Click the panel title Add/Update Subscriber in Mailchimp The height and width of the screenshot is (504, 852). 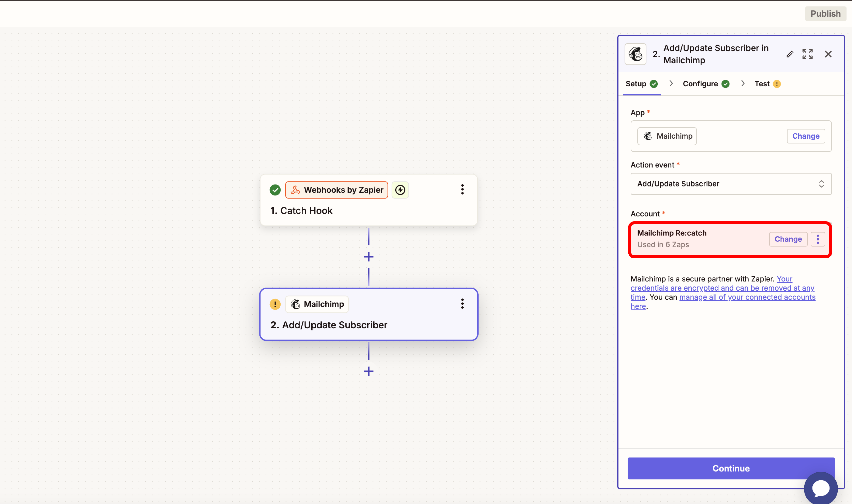716,54
